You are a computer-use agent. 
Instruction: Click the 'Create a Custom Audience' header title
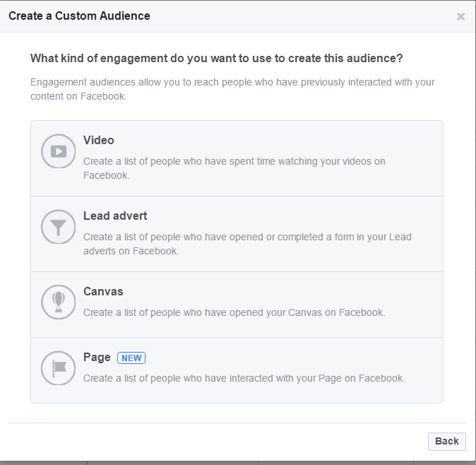click(x=79, y=16)
